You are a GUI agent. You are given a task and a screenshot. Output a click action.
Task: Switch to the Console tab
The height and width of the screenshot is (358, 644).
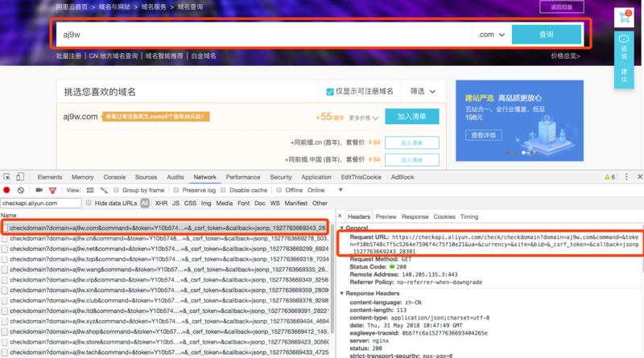[114, 177]
